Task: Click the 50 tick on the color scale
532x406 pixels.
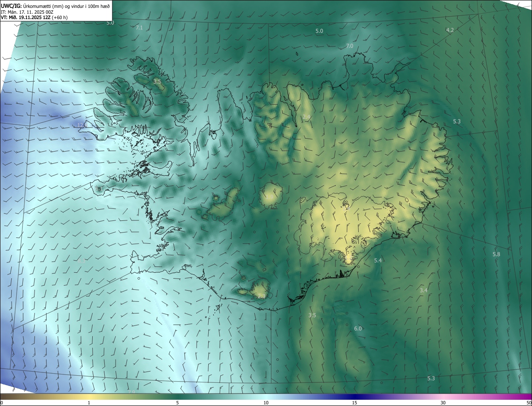Action: pos(529,403)
